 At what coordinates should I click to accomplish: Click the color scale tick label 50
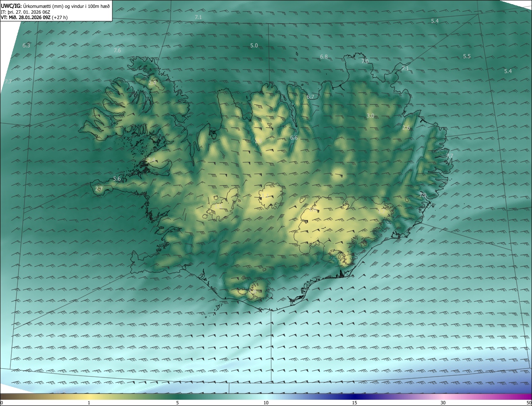click(529, 403)
